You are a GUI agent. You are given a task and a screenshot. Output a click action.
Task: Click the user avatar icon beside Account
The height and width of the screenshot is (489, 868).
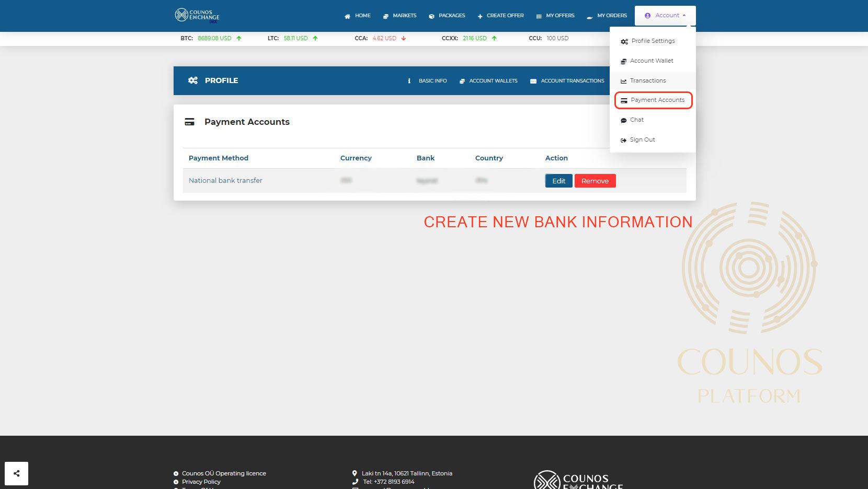click(x=647, y=16)
